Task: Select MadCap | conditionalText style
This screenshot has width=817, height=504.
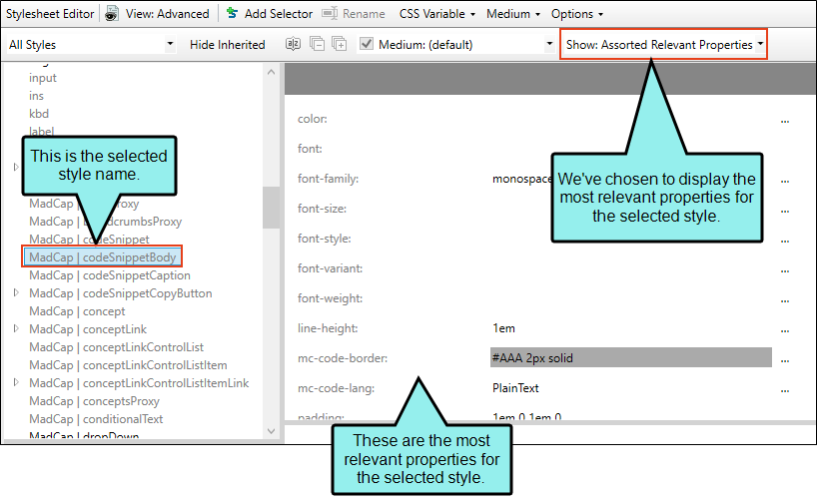Action: pyautogui.click(x=96, y=419)
